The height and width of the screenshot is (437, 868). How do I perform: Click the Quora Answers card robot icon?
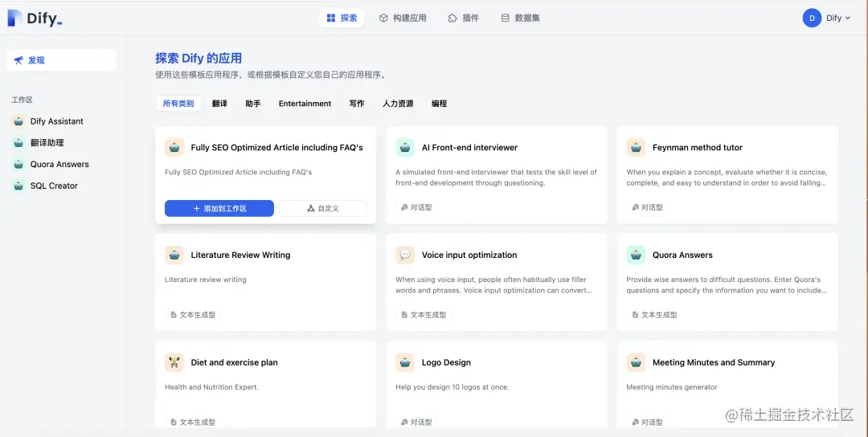(x=636, y=255)
